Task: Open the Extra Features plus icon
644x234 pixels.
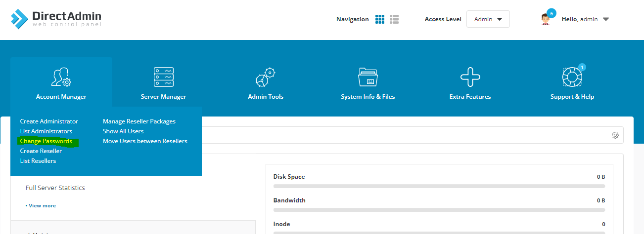Action: pos(470,78)
